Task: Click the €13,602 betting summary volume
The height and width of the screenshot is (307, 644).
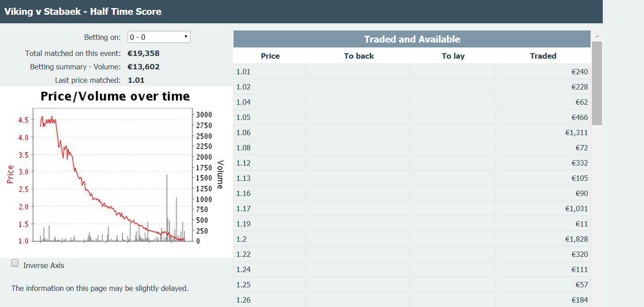Action: 143,67
